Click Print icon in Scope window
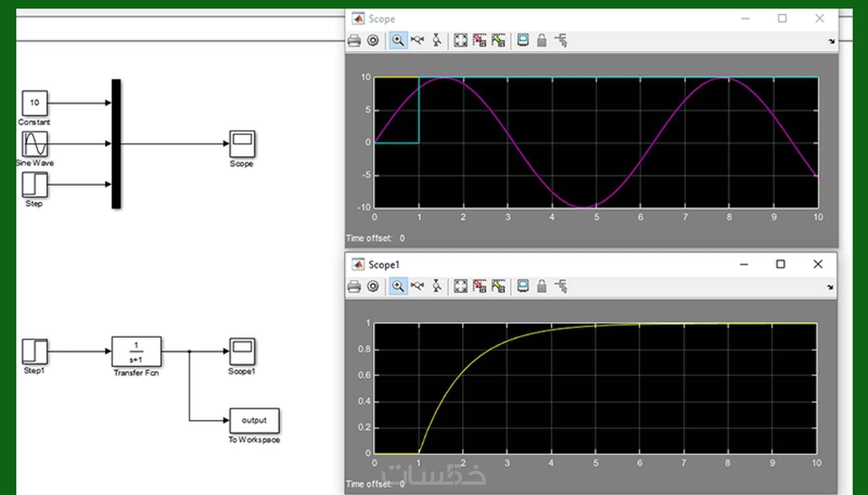Image resolution: width=868 pixels, height=495 pixels. coord(354,40)
